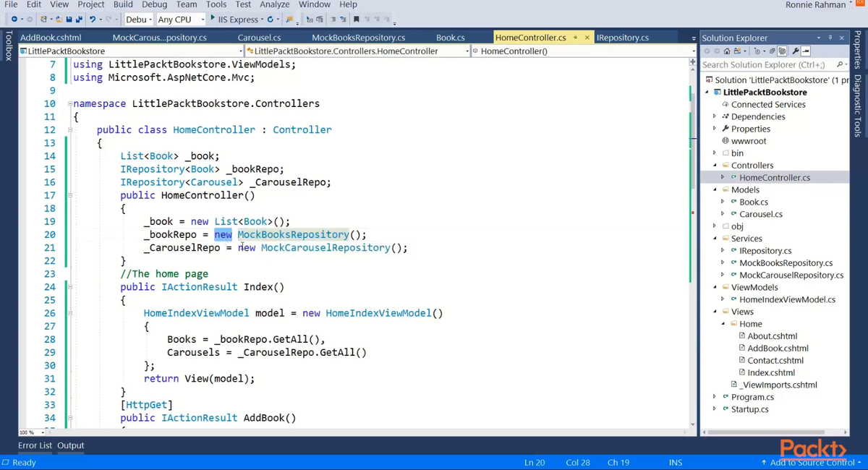Open the Debug configuration dropdown
The image size is (868, 470).
click(x=149, y=20)
